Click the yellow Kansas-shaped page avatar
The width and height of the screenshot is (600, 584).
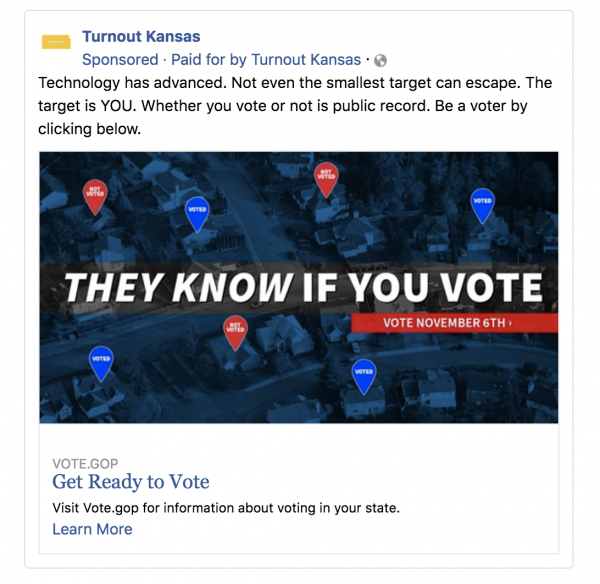tap(56, 42)
